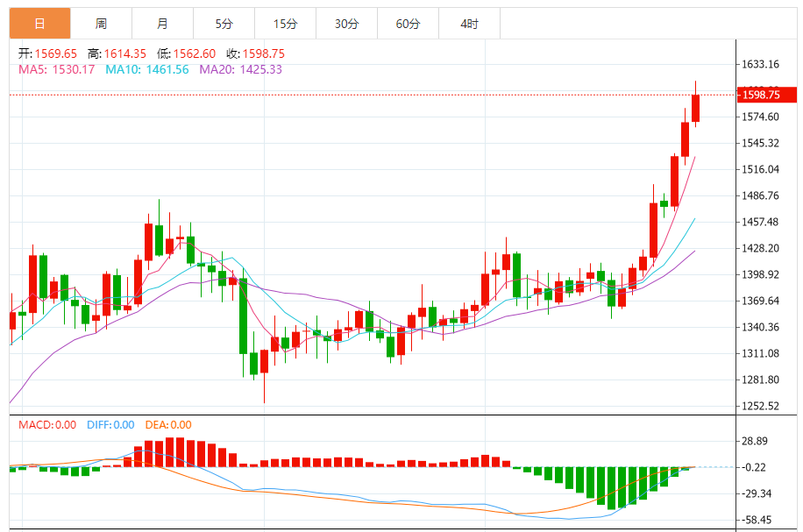This screenshot has height=532, width=803.
Task: Click the 1340.36 price axis label
Action: point(761,327)
